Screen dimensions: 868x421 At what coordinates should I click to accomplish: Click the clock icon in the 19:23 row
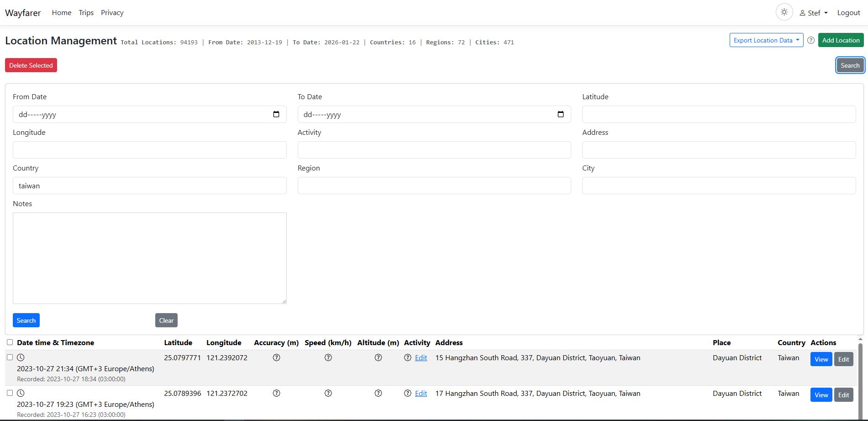click(x=21, y=393)
